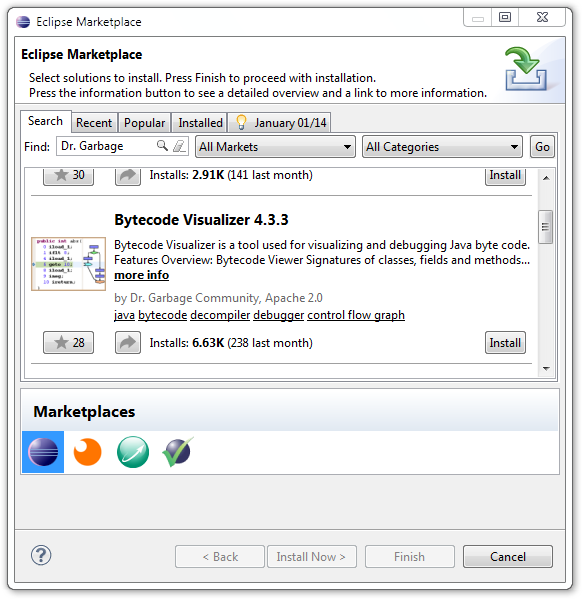Click the Finish button
Image resolution: width=583 pixels, height=599 pixels.
coord(410,557)
